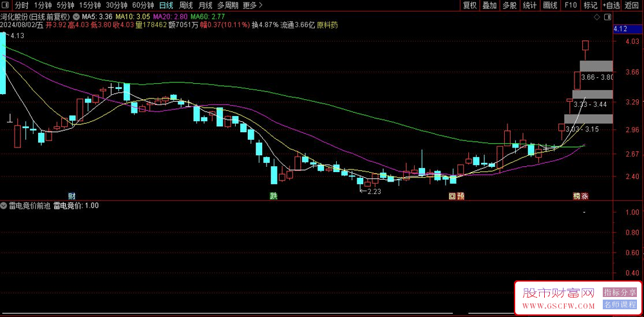
Task: Click the MA20: 2.80 indicator label
Action: [x=170, y=17]
